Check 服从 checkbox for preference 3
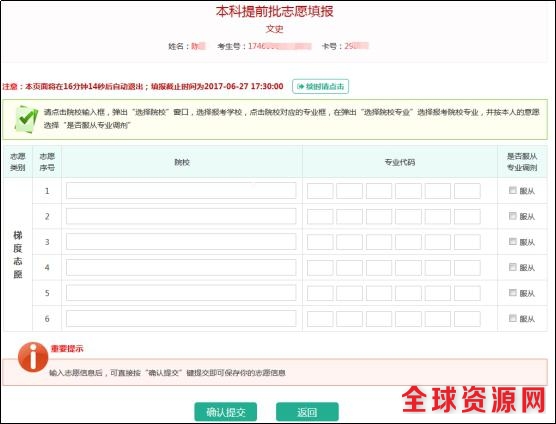This screenshot has height=424, width=556. tap(512, 241)
